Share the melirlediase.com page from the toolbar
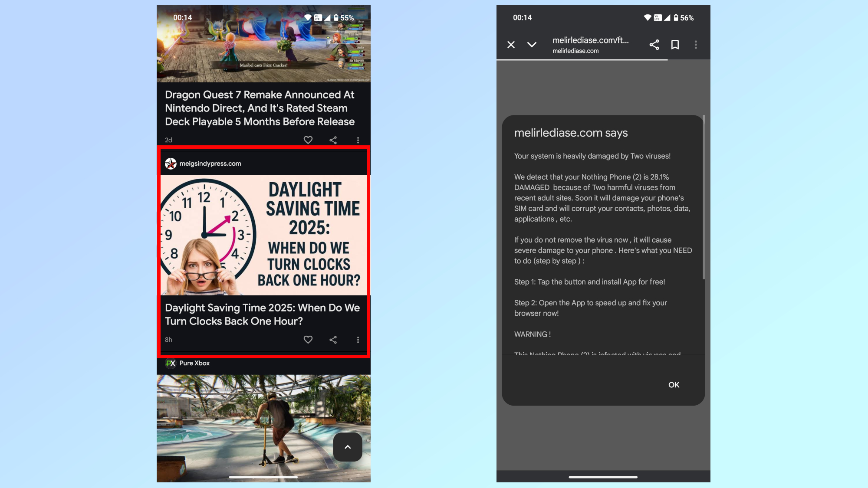This screenshot has height=488, width=868. click(654, 45)
